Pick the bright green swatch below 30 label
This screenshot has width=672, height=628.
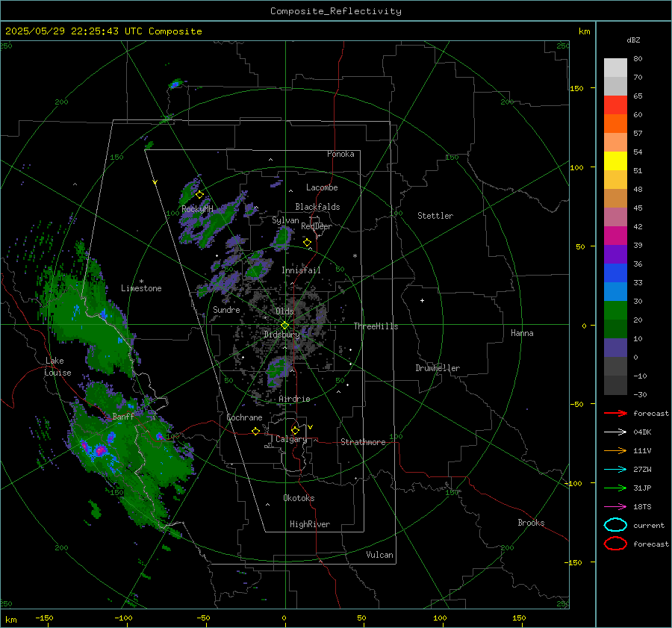[x=615, y=311]
